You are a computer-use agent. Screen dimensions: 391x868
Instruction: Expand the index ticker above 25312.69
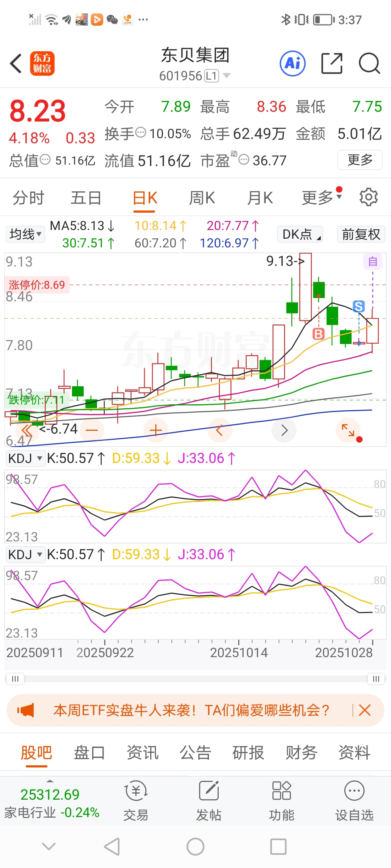tap(50, 781)
